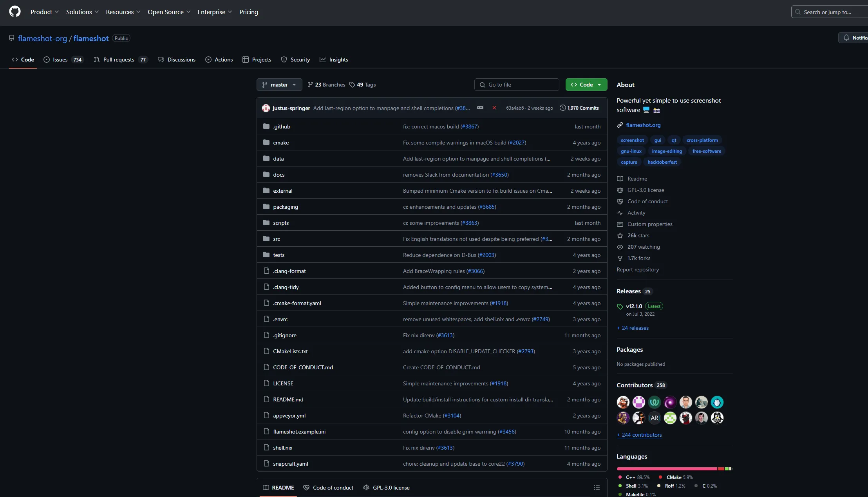Viewport: 868px width, 497px height.
Task: Open the .github folder
Action: point(282,127)
